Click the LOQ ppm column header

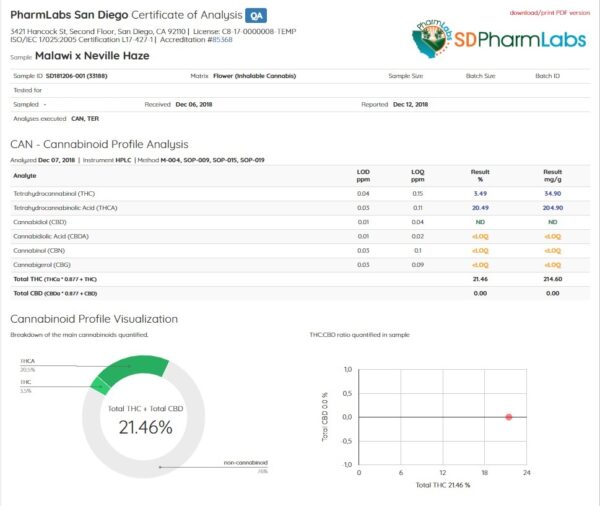click(417, 175)
